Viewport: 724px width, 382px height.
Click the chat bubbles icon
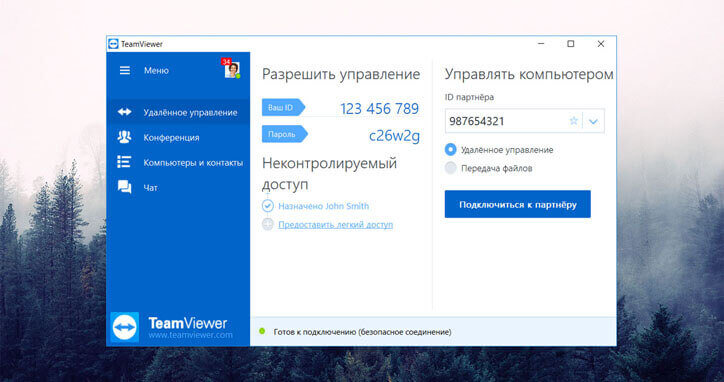point(124,187)
